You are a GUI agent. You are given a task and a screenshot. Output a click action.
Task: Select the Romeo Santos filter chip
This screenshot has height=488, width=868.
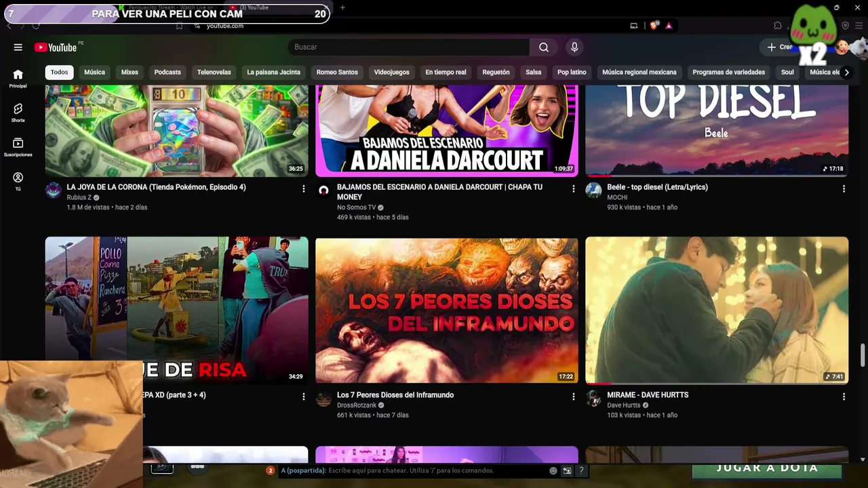(x=337, y=73)
